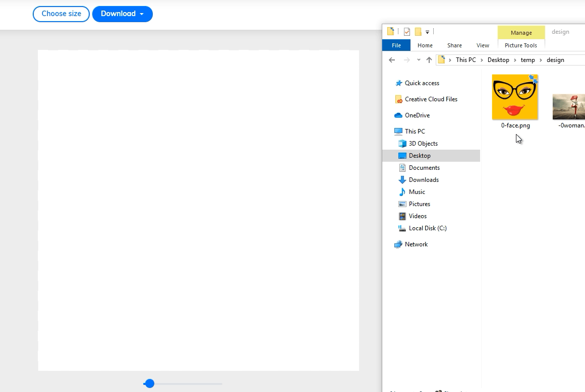Click the Explorer window folder icon
The image size is (585, 392).
(391, 31)
